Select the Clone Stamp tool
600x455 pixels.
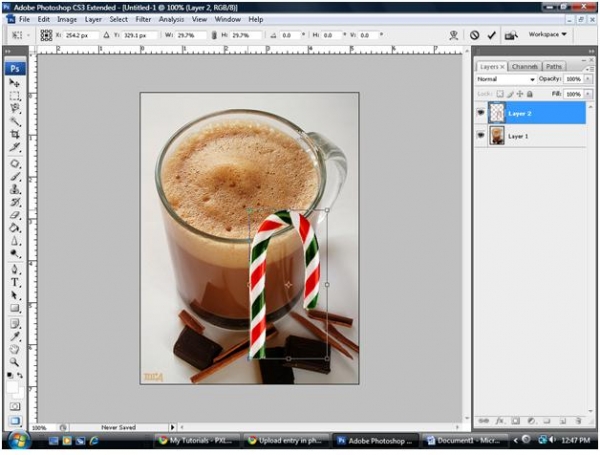point(15,189)
